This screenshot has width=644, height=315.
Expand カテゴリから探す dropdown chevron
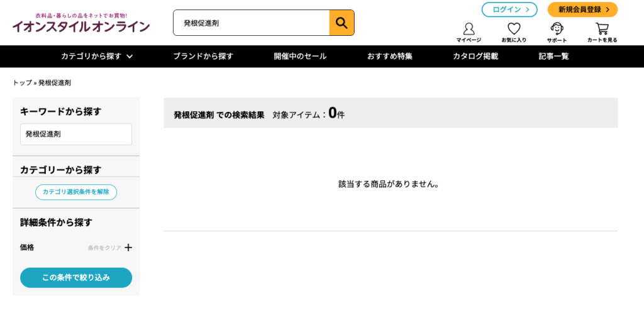(130, 57)
